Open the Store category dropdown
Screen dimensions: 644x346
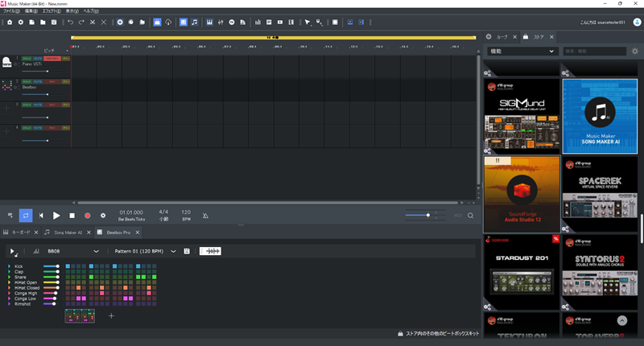(x=522, y=51)
